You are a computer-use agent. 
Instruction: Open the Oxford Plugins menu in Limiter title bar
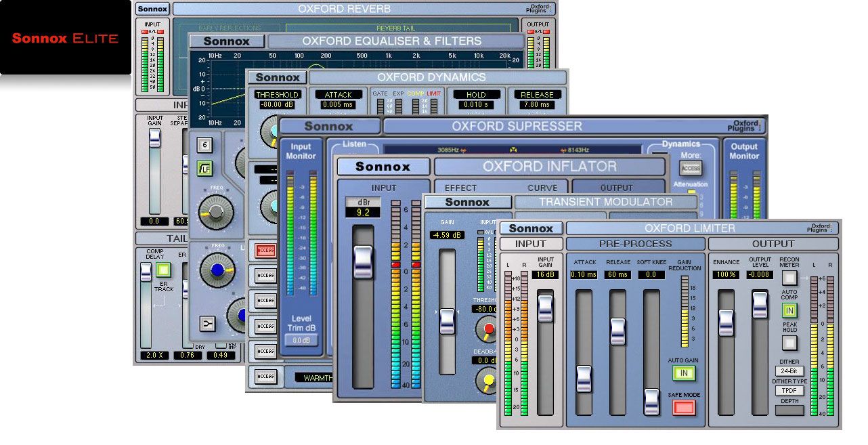point(821,228)
